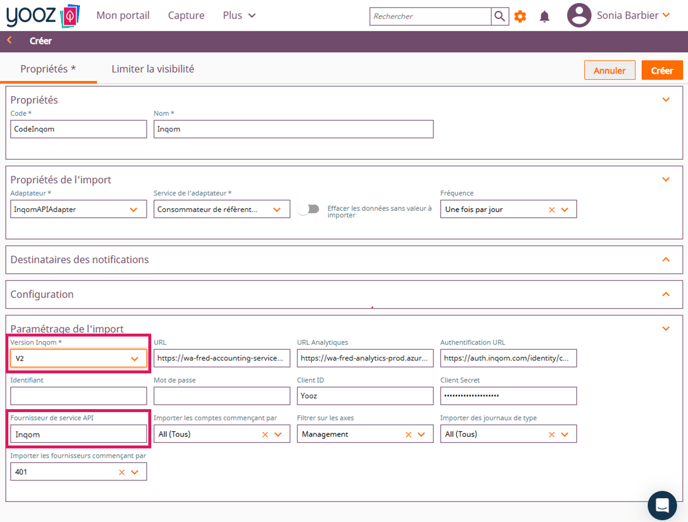Clear the Filtrer sur les axes value
Screen dimensions: 688x522
click(408, 435)
